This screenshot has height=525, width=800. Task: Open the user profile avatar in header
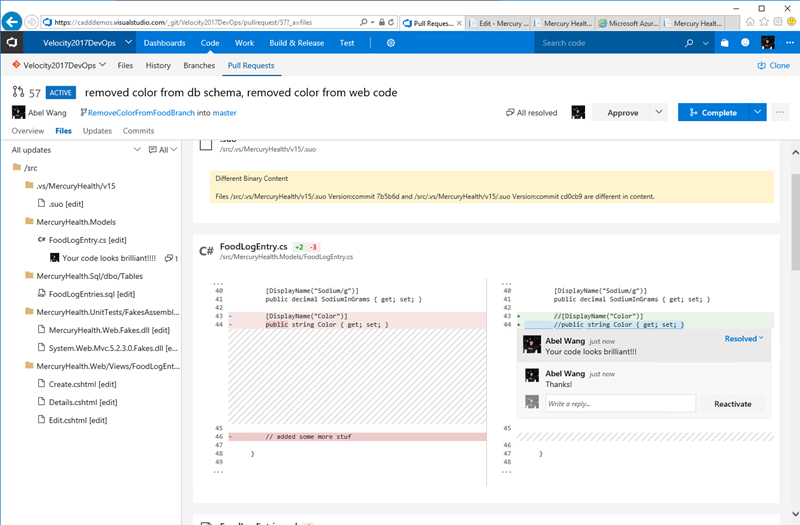[767, 43]
